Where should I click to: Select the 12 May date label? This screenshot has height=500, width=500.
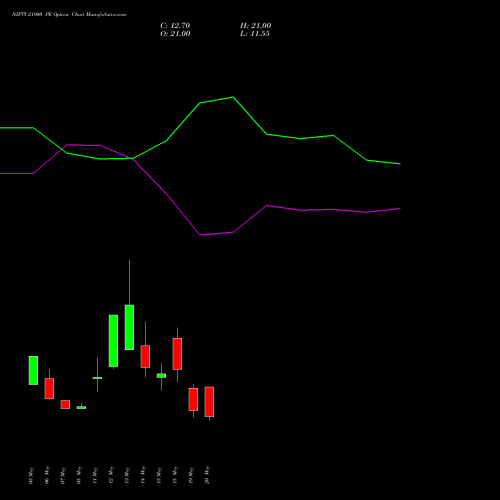[111, 475]
